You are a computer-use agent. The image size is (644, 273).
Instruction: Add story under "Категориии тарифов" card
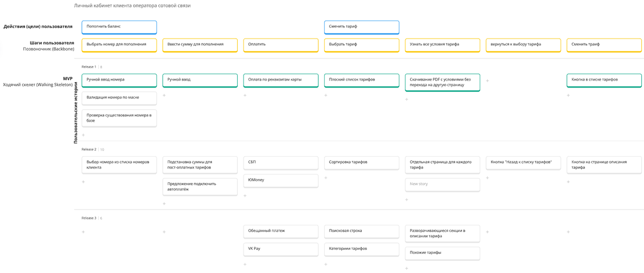[x=326, y=264]
